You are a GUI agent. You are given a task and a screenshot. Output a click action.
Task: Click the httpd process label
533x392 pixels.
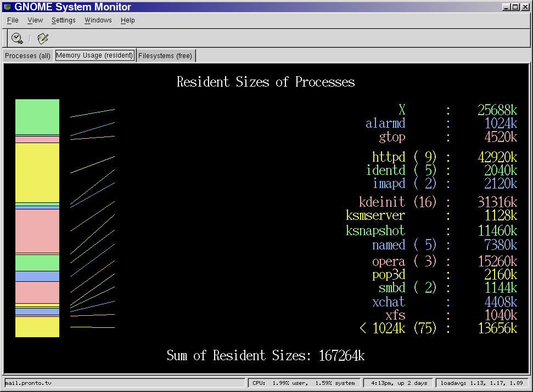click(389, 157)
